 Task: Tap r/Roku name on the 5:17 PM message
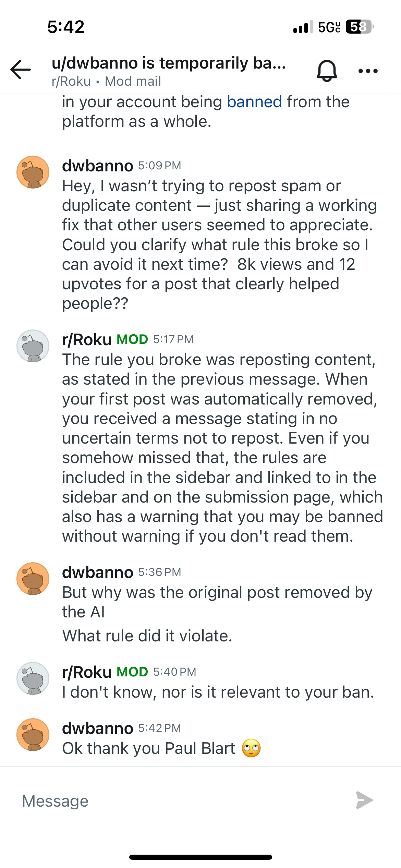[x=86, y=339]
